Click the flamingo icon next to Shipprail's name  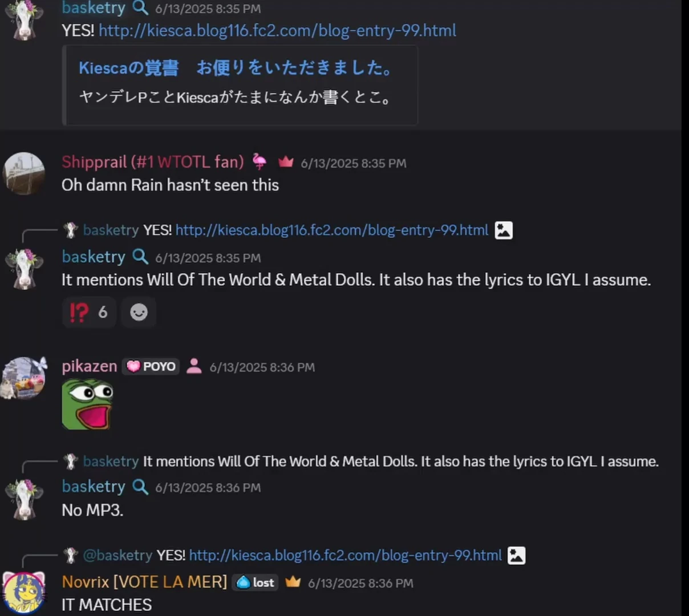coord(260,162)
